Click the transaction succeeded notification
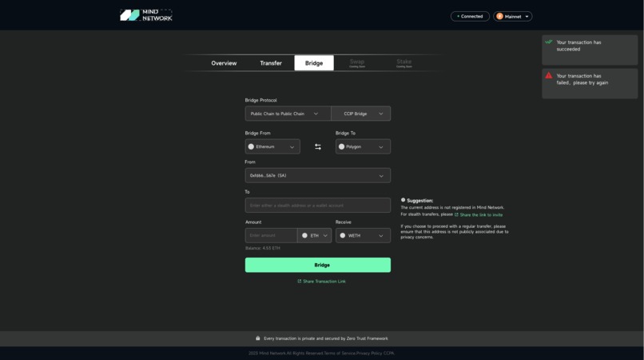Image resolution: width=644 pixels, height=360 pixels. click(590, 50)
